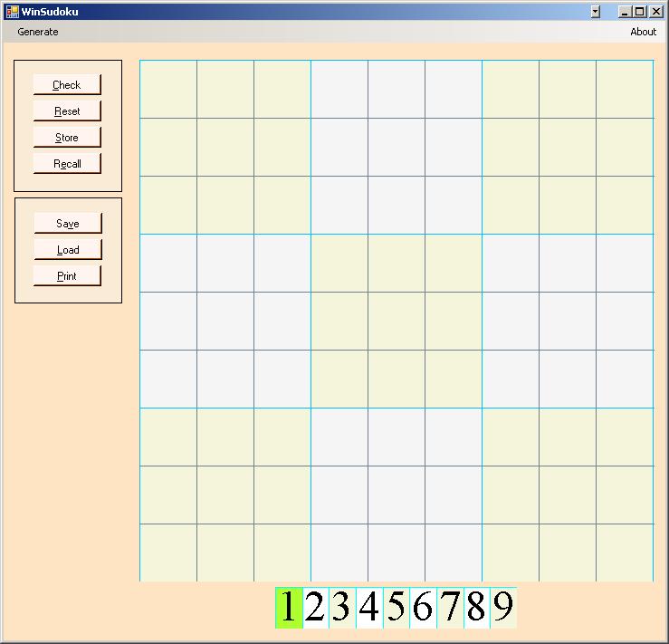Save the puzzle to file

pos(68,224)
